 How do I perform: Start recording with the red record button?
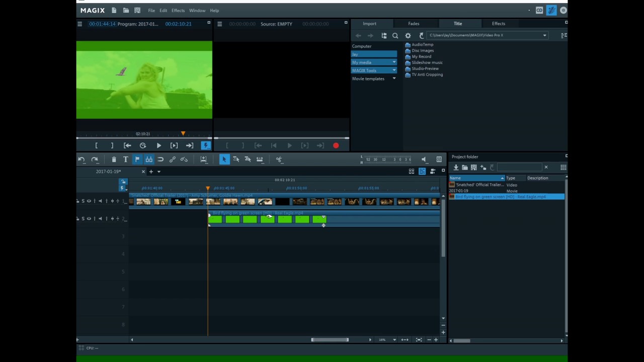point(336,146)
